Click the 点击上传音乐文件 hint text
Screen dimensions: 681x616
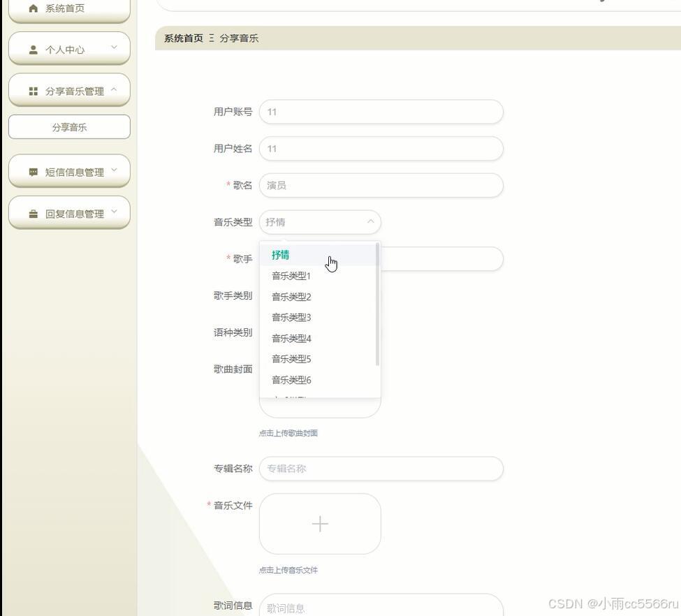click(x=288, y=570)
